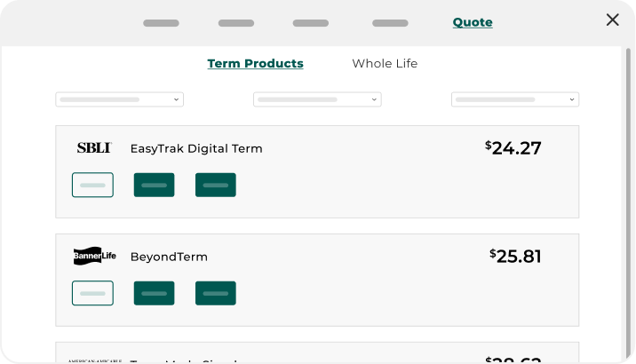
Task: Switch to the Term Products tab
Action: [255, 64]
